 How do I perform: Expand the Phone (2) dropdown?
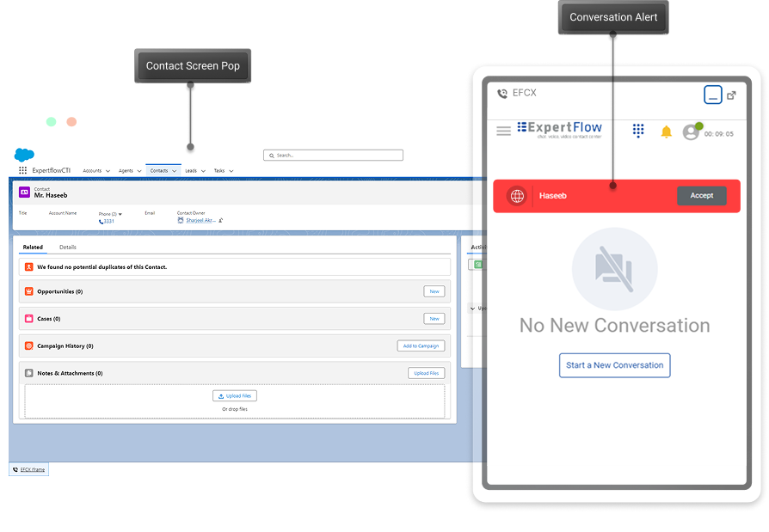(120, 213)
